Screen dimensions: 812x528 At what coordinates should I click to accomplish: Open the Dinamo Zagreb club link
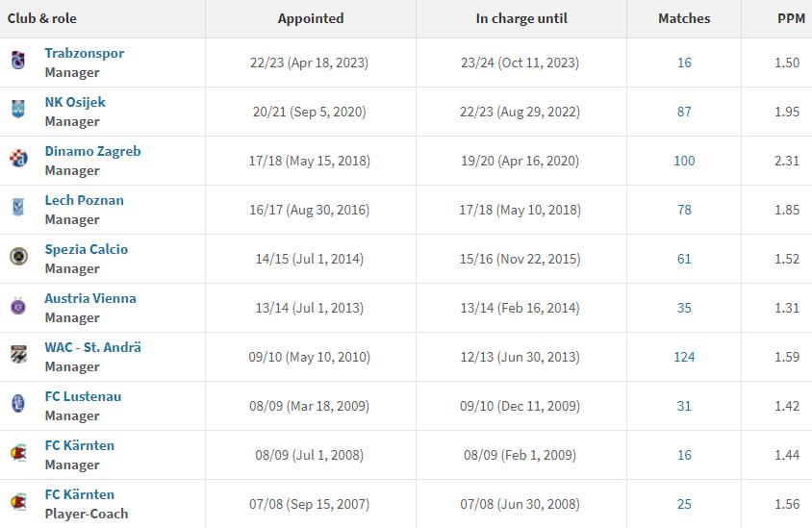(x=92, y=151)
